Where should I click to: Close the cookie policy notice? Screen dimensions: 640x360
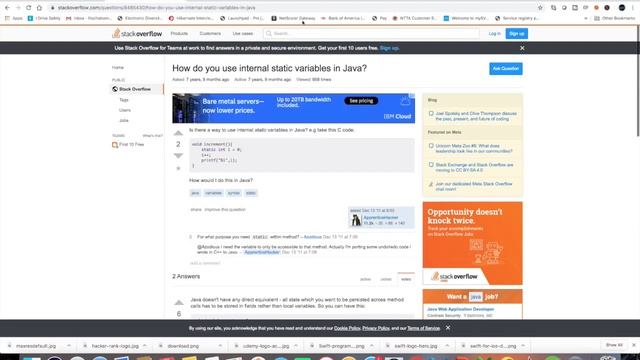[448, 328]
